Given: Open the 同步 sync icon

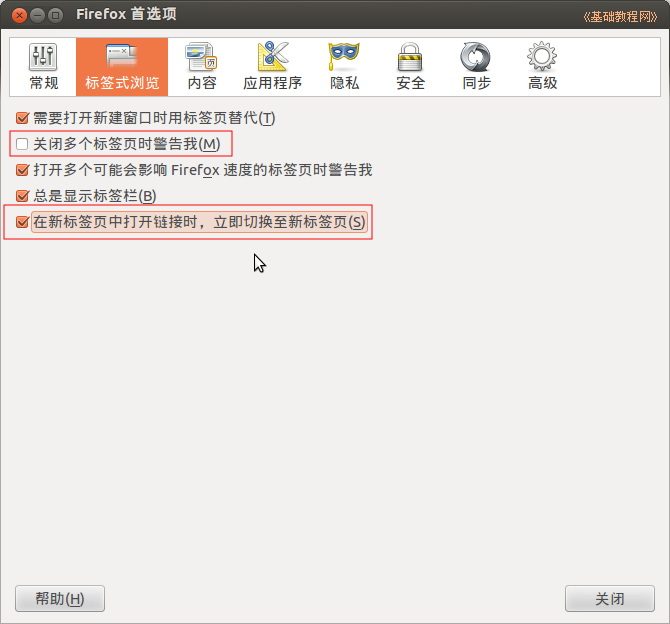Looking at the screenshot, I should (476, 67).
